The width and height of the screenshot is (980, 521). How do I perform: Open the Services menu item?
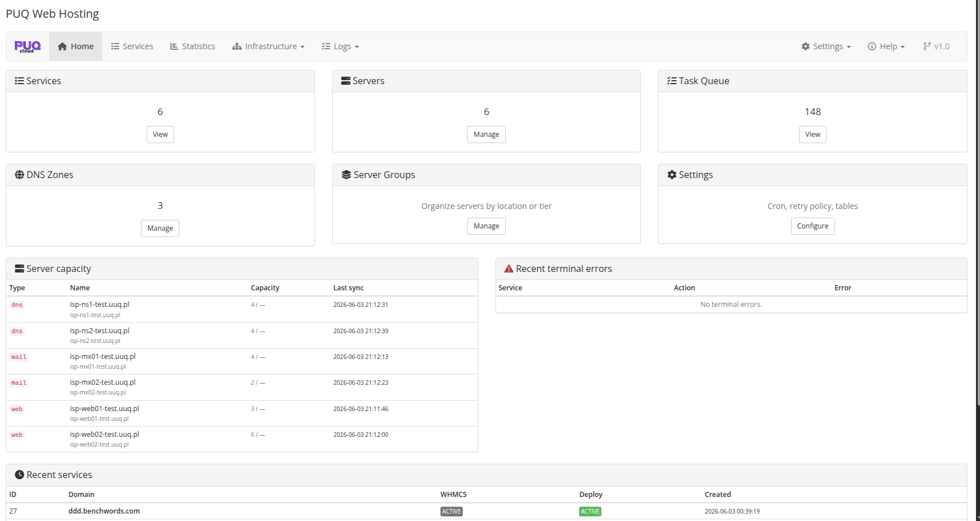point(132,46)
